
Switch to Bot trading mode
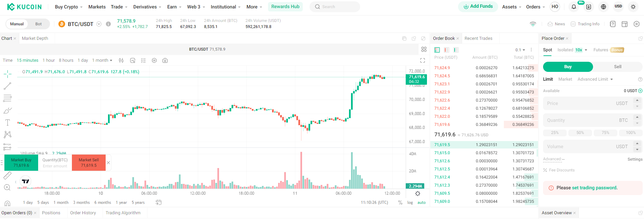(38, 24)
